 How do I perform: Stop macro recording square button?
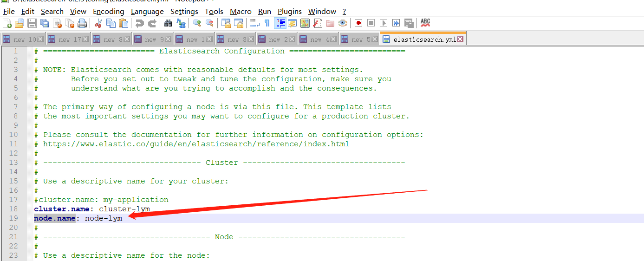click(x=371, y=23)
